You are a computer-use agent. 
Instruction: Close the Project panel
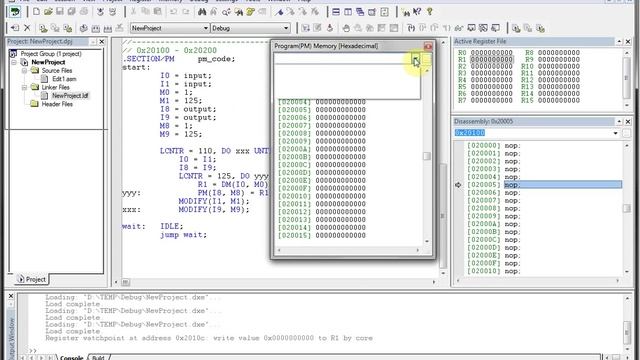(x=102, y=42)
